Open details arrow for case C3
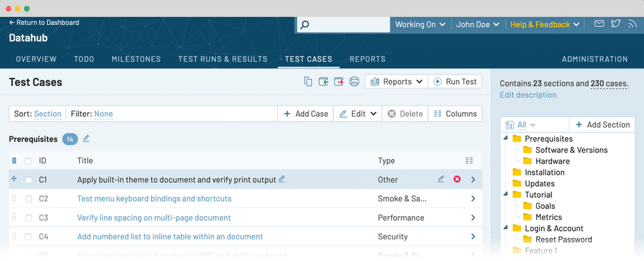This screenshot has height=261, width=644. 473,217
